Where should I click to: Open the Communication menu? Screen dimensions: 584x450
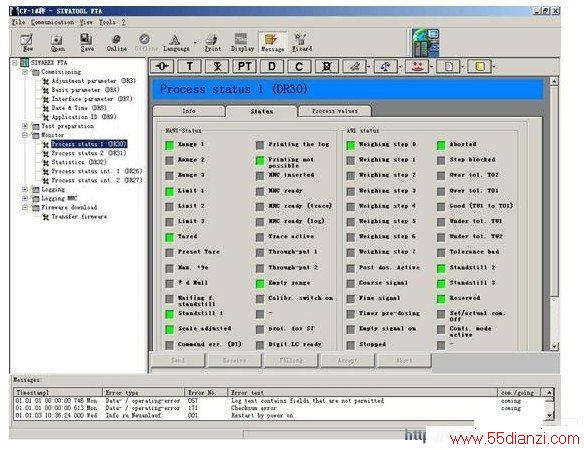[x=52, y=22]
